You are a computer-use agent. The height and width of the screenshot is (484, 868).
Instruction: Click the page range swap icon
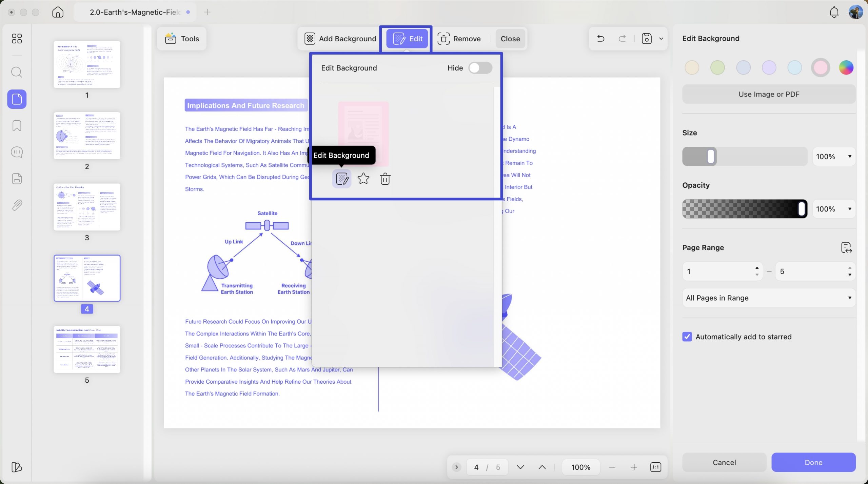[x=846, y=247]
